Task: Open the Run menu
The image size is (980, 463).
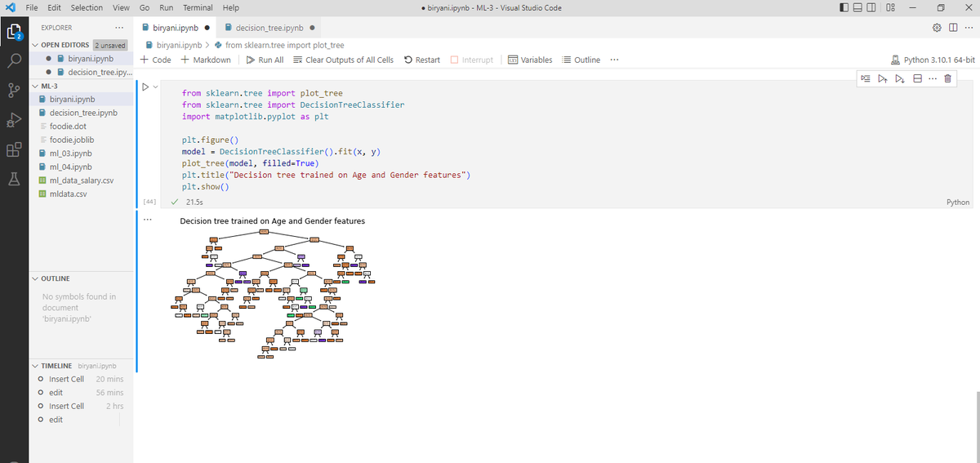Action: coord(165,7)
